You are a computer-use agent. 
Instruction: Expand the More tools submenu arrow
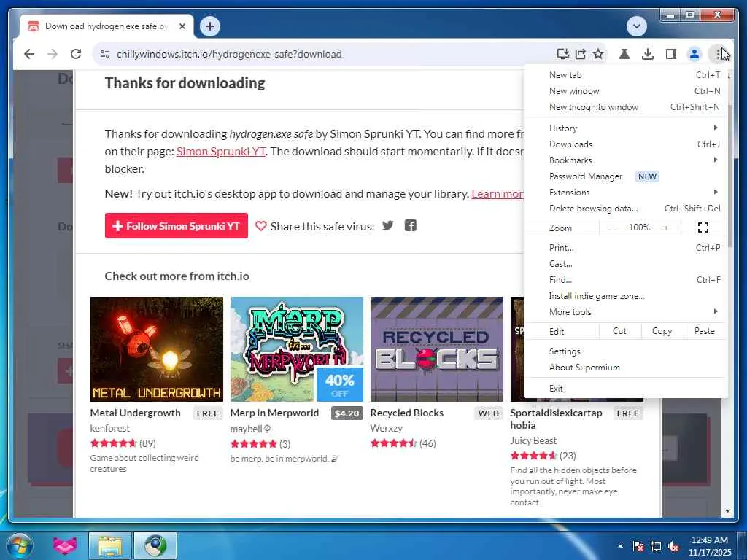coord(715,311)
